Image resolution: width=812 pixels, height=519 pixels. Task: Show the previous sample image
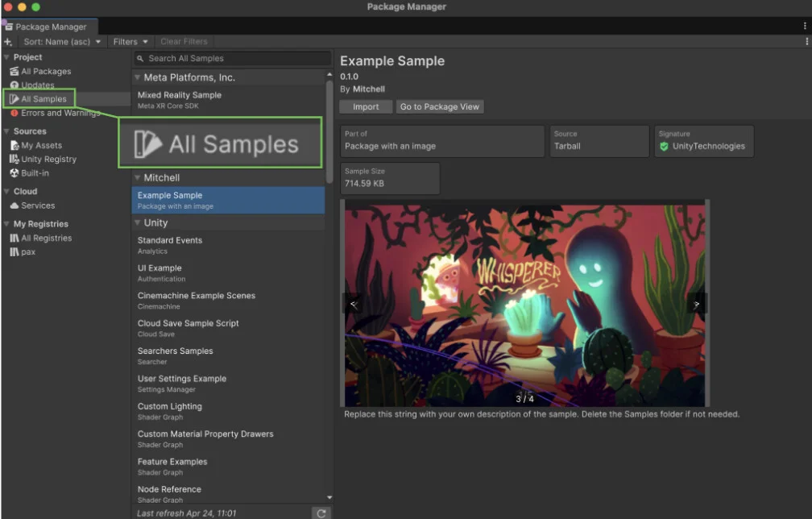coord(354,304)
